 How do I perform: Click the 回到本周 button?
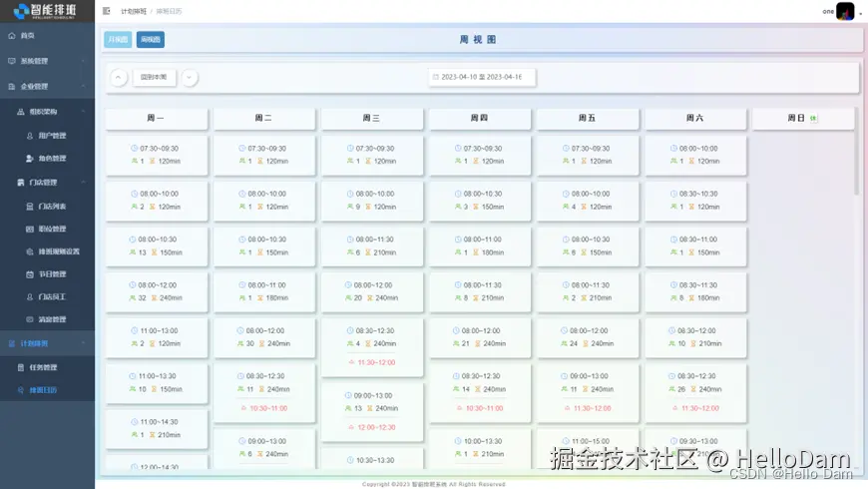[154, 78]
